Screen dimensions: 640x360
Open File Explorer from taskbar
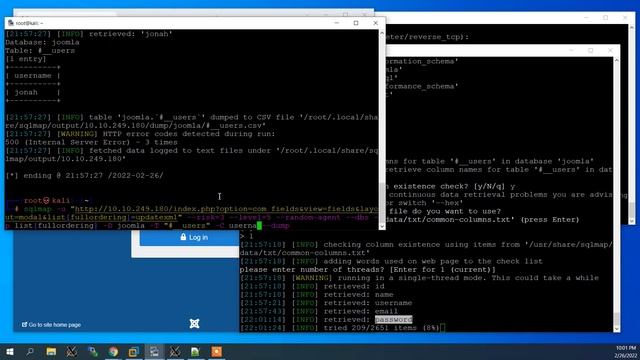pos(51,351)
